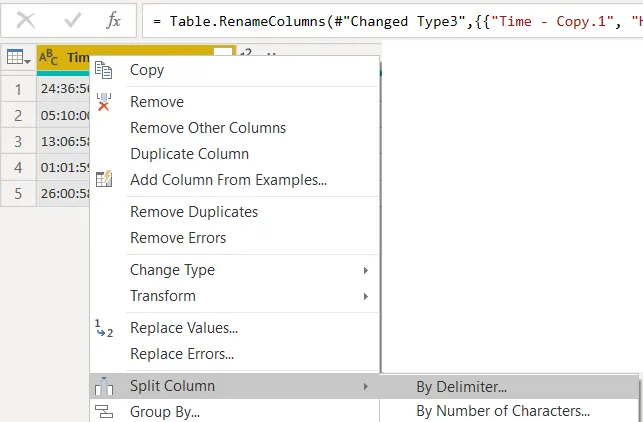Click the Remove column icon

click(103, 101)
